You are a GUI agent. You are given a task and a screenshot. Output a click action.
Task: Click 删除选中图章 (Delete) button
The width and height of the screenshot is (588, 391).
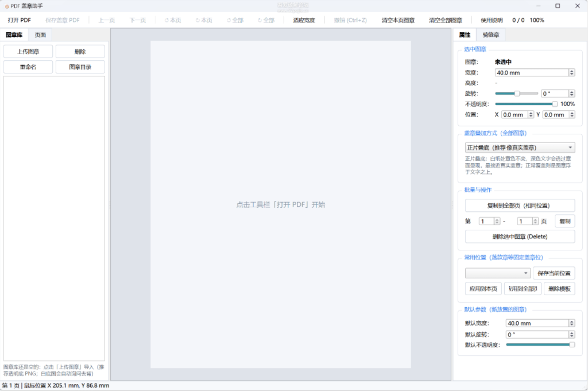coord(520,237)
